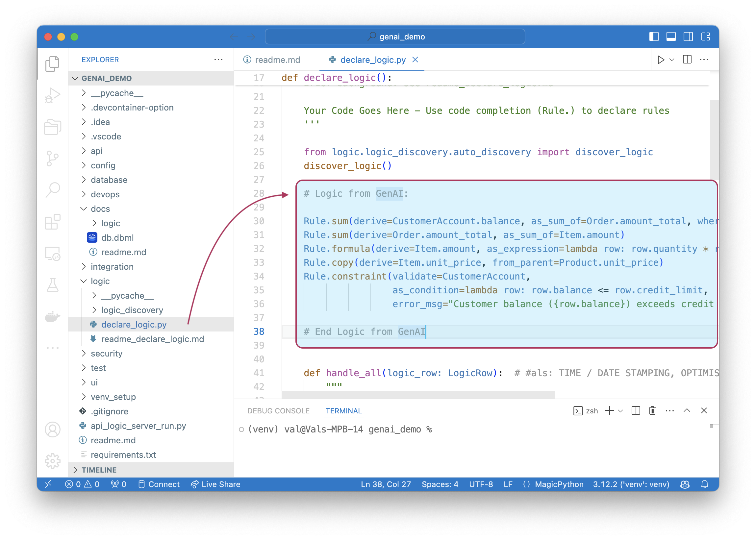The width and height of the screenshot is (756, 540).
Task: Open the Explorer view in activity bar
Action: tap(52, 63)
